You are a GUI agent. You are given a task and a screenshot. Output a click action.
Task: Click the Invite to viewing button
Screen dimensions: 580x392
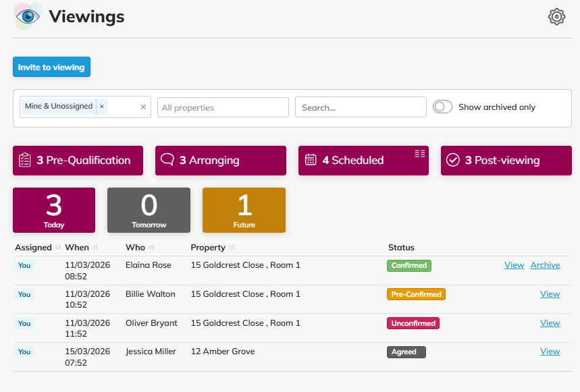[x=51, y=67]
